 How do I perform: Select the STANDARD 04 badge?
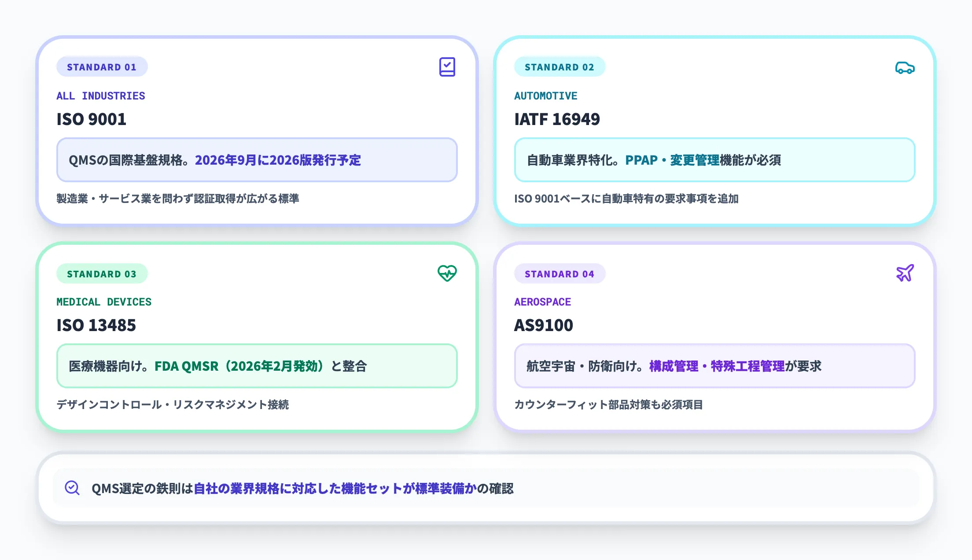point(559,274)
